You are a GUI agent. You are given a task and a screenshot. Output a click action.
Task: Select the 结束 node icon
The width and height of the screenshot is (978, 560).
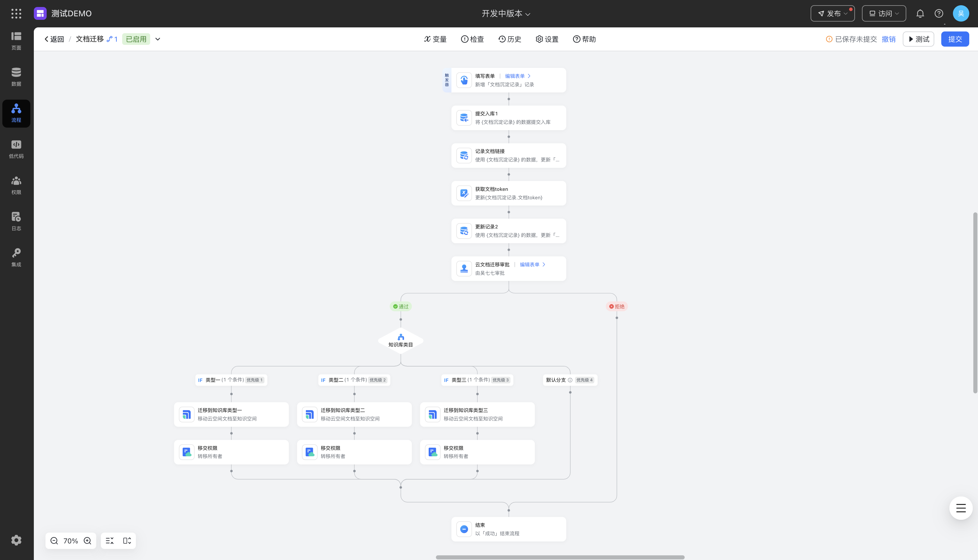pos(464,529)
